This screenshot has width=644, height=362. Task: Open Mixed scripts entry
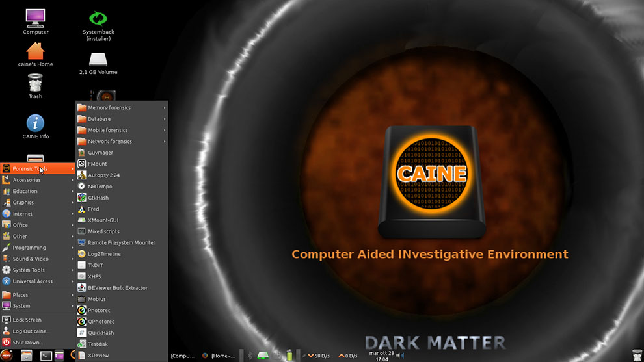122,231
